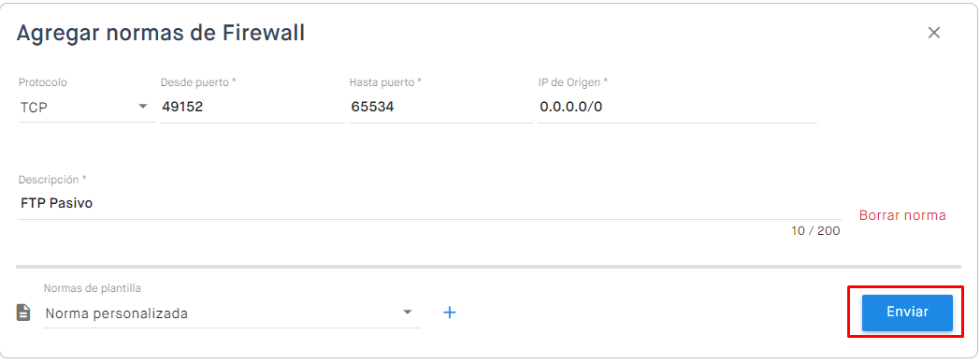Click the IP de Origen label
This screenshot has height=364, width=980.
(x=573, y=82)
